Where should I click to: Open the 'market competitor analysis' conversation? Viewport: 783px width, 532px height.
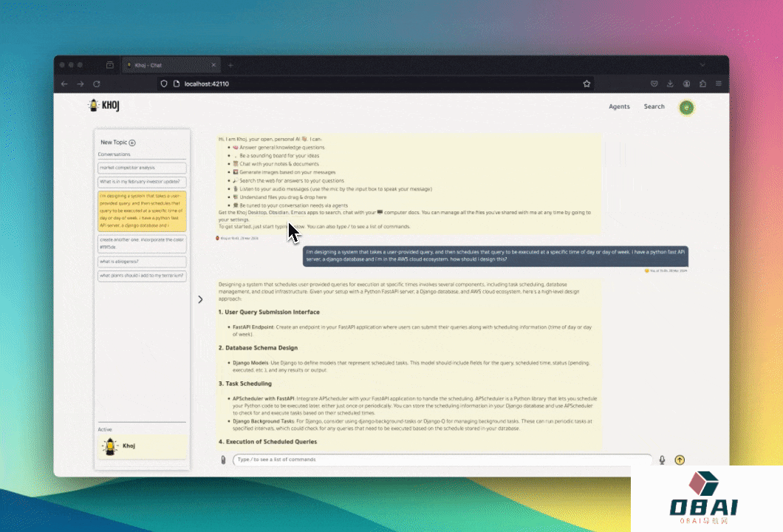coord(142,168)
